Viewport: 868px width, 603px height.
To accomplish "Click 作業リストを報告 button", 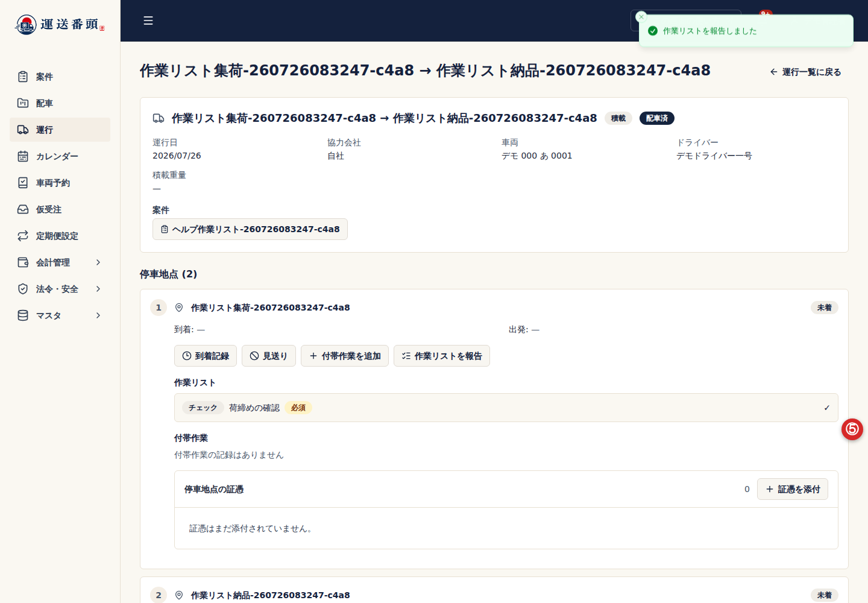I will click(442, 356).
